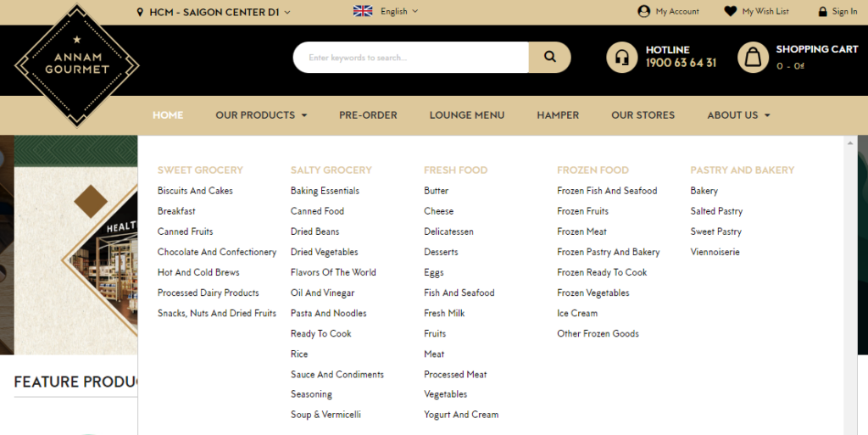Go to the Pre-Order menu tab
The image size is (868, 435).
click(368, 115)
